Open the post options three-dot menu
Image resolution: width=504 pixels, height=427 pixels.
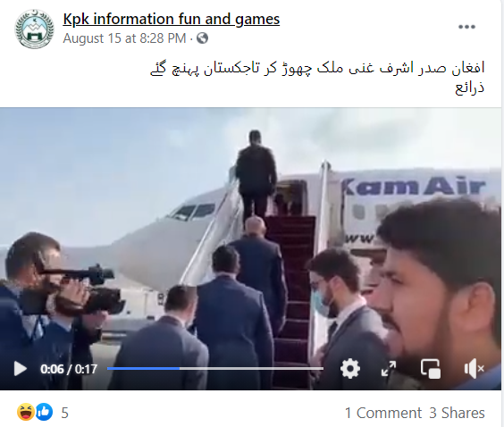466,27
